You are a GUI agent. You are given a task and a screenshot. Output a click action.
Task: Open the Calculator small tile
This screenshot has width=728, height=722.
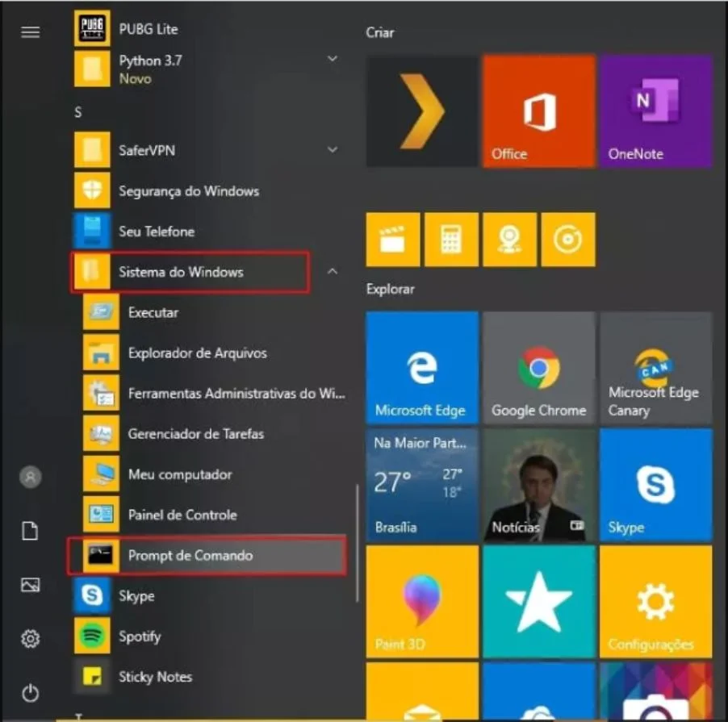[451, 240]
